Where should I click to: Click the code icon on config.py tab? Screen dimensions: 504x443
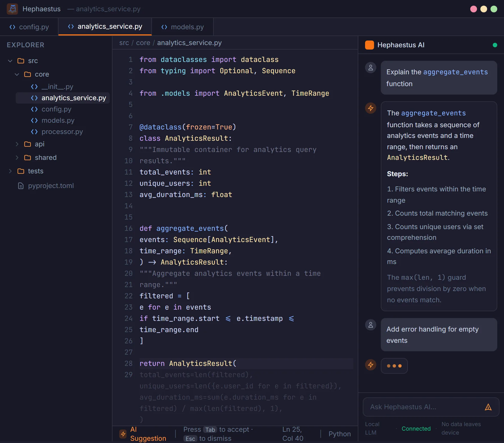click(12, 27)
